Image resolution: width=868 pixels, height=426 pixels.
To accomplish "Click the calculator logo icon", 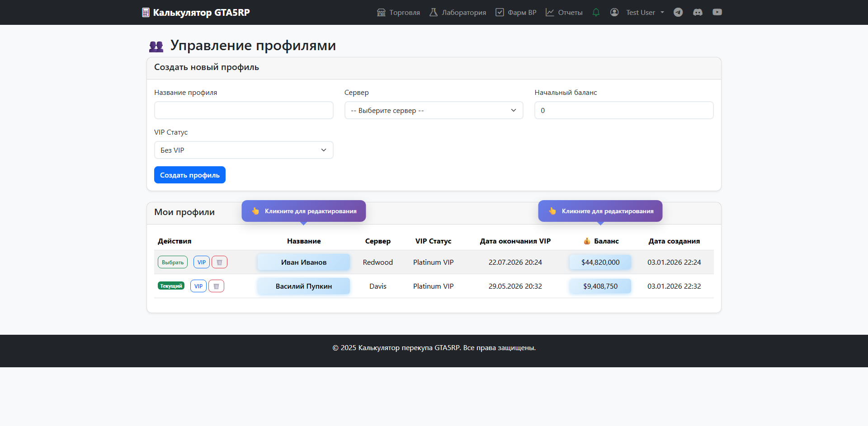I will 146,12.
